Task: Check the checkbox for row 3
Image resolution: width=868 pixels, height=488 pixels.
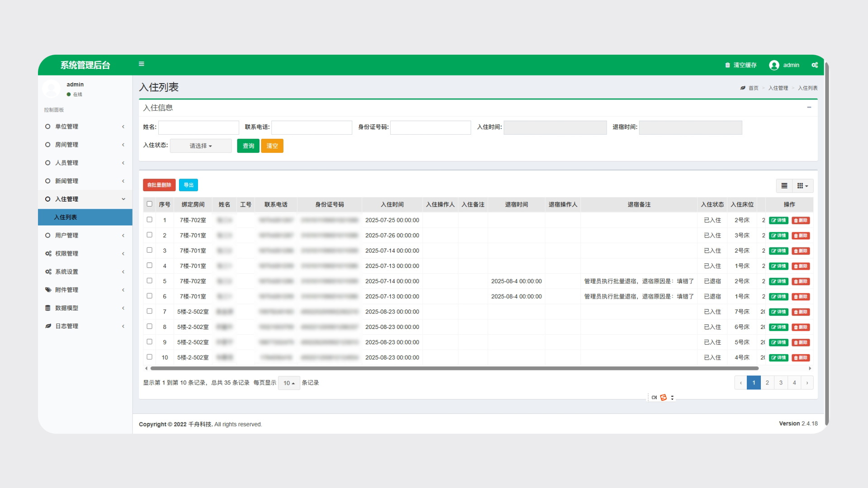Action: pos(150,250)
